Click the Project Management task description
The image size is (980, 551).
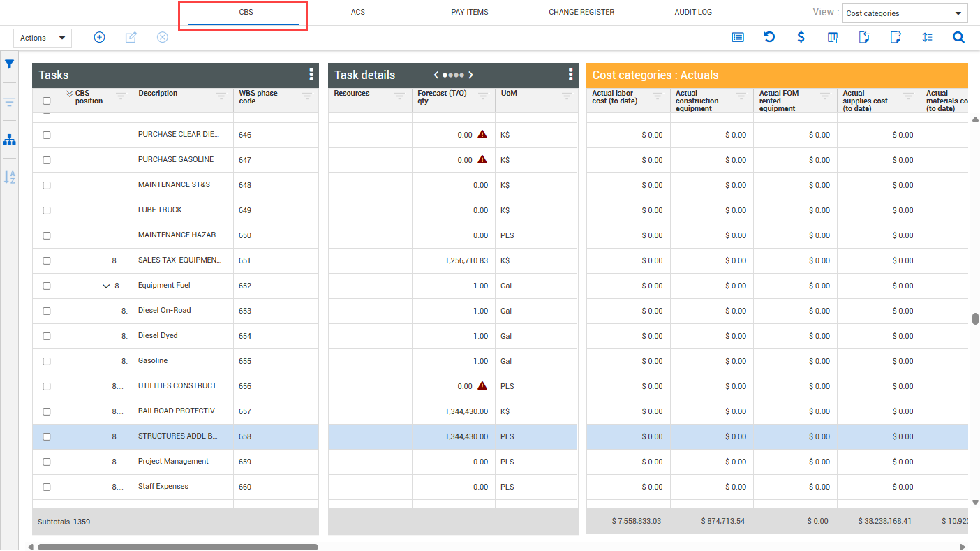point(173,462)
